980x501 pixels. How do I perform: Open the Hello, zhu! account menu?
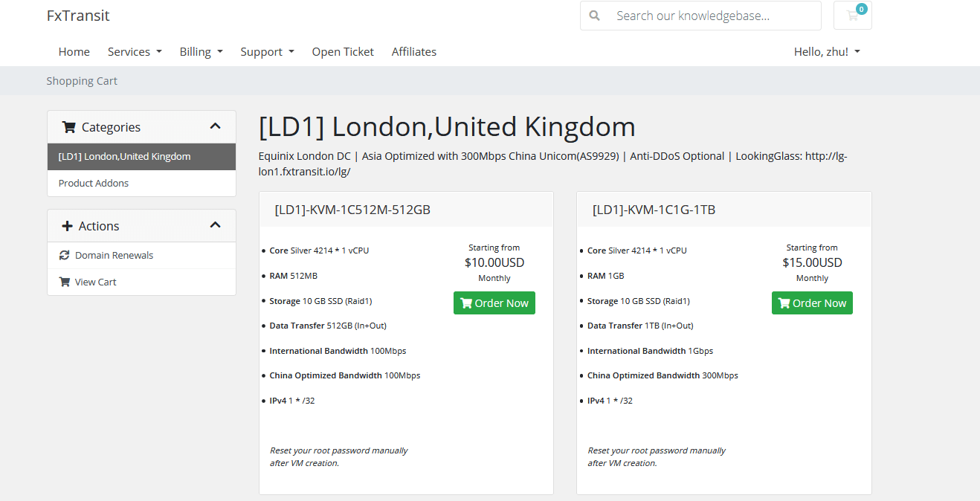tap(827, 51)
